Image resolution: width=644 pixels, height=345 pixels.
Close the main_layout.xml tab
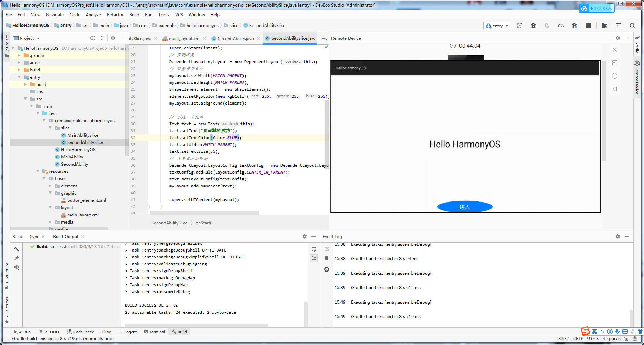[205, 39]
